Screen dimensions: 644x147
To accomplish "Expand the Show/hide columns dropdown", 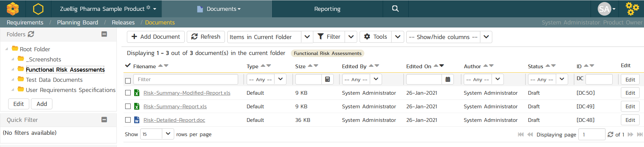I will click(486, 37).
